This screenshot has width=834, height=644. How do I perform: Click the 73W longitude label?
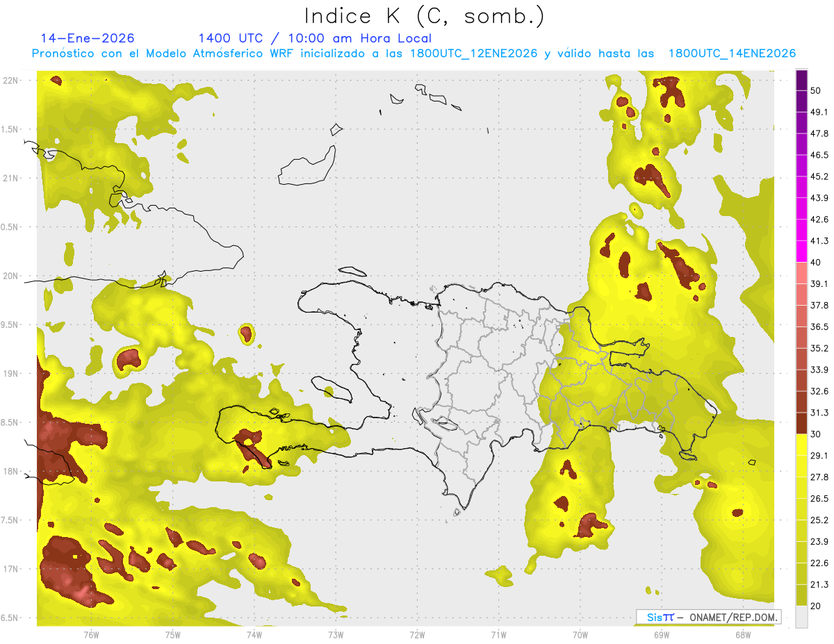[x=336, y=634]
